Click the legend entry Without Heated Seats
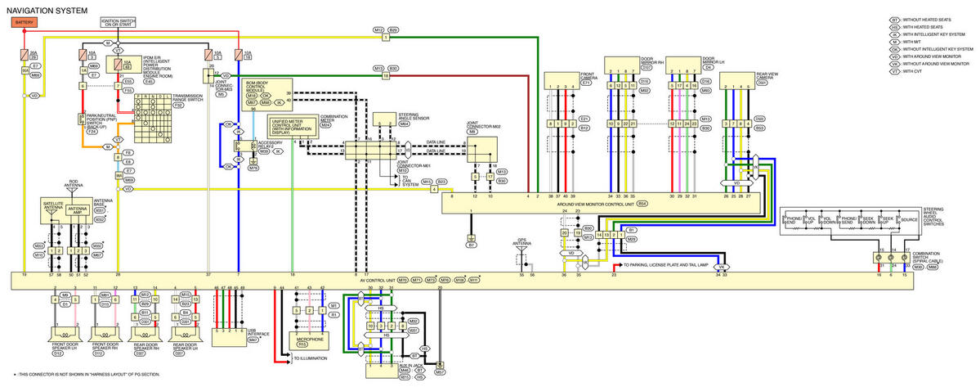 click(x=919, y=20)
